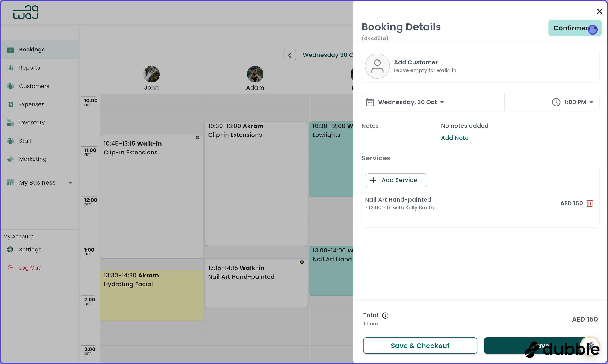Viewport: 608px width, 364px height.
Task: Click the info icon next to Total
Action: tap(385, 315)
